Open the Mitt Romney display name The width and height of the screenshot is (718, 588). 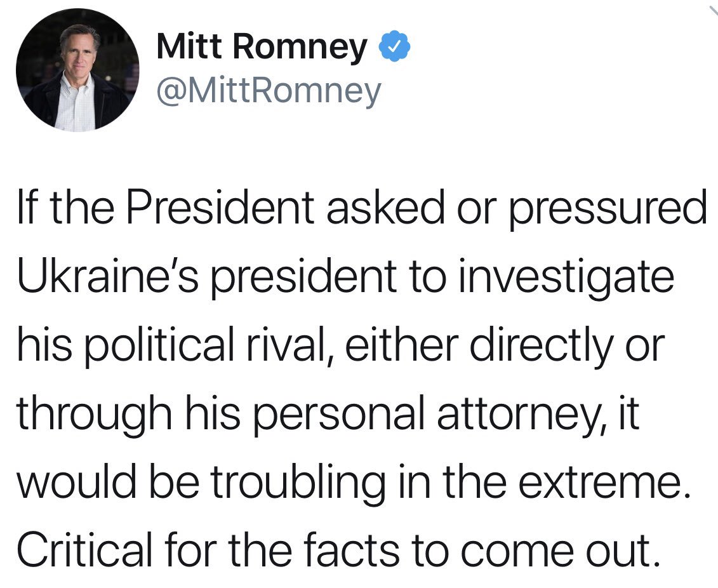262,46
